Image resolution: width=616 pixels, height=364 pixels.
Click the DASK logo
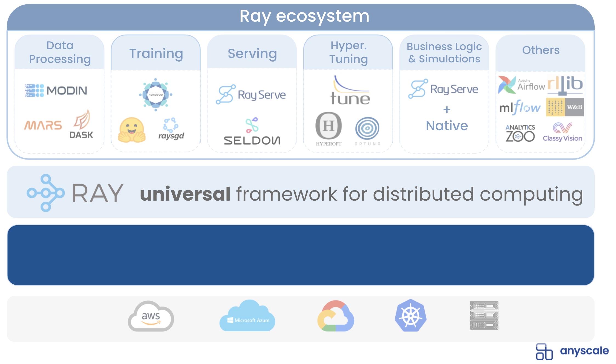tap(81, 124)
